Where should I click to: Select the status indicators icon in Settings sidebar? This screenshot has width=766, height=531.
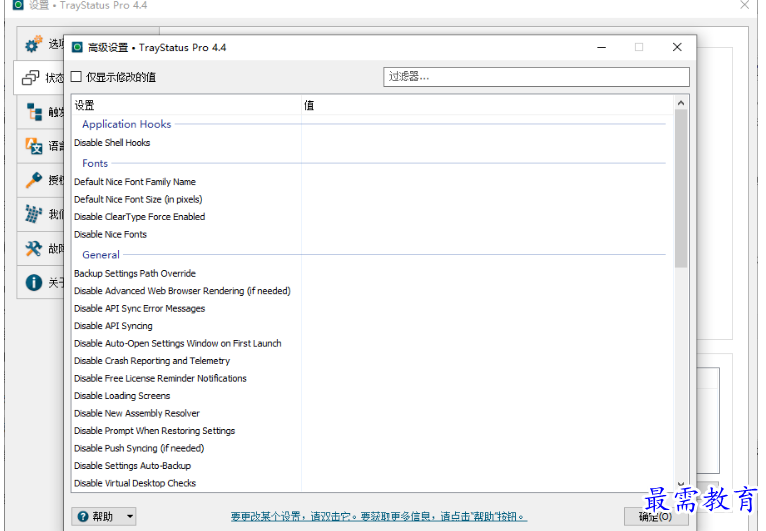(31, 78)
